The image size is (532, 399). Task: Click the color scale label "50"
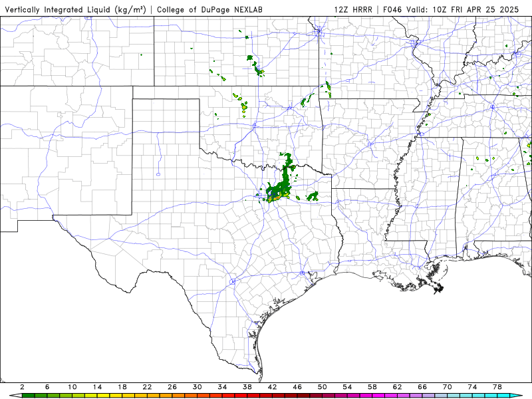(x=323, y=387)
